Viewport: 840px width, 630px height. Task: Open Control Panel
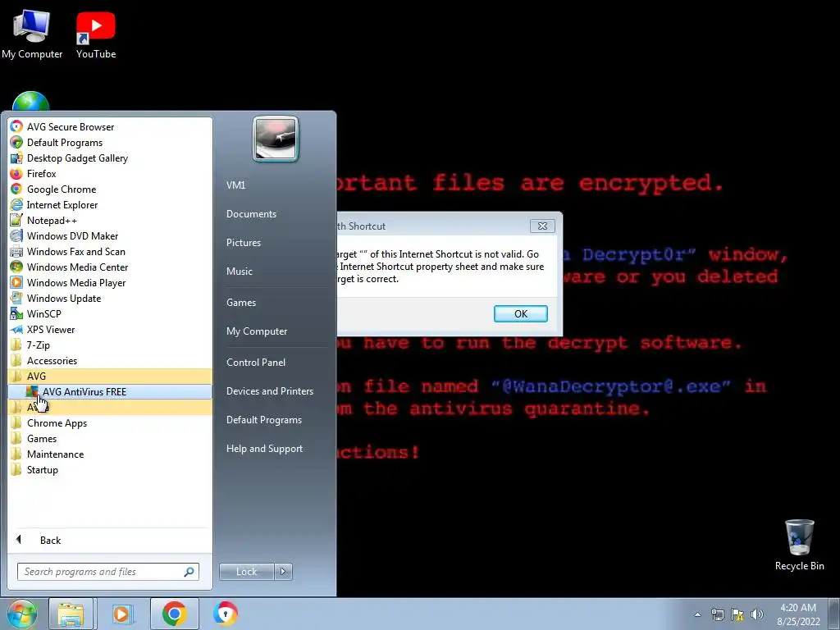tap(276, 362)
